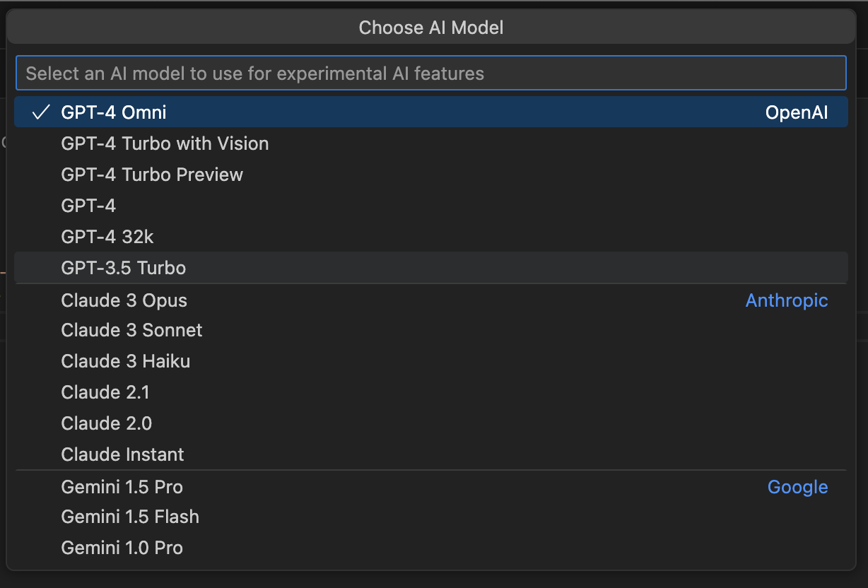Pick the Claude 2.0 model option
The width and height of the screenshot is (868, 588).
[107, 423]
